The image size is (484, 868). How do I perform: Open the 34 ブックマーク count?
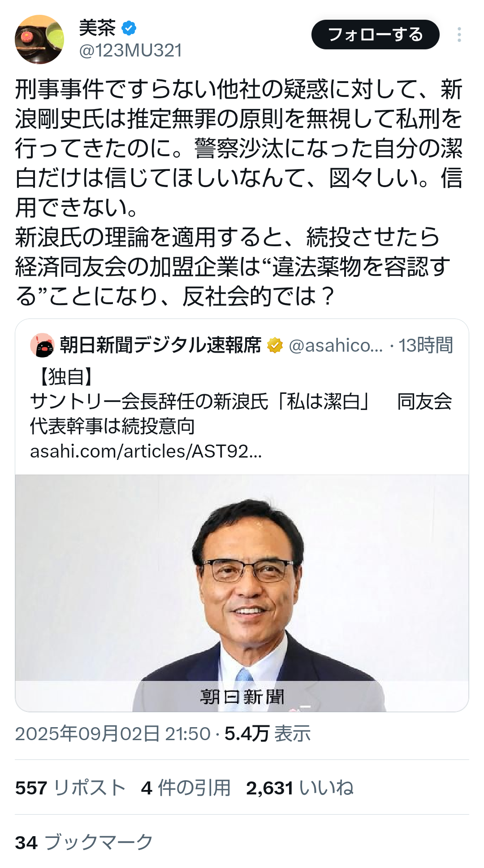pos(84,842)
